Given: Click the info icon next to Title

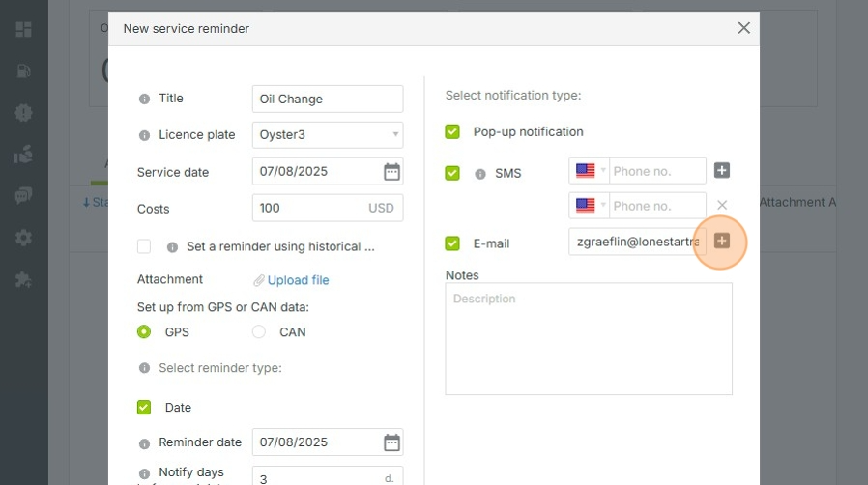Looking at the screenshot, I should click(144, 99).
